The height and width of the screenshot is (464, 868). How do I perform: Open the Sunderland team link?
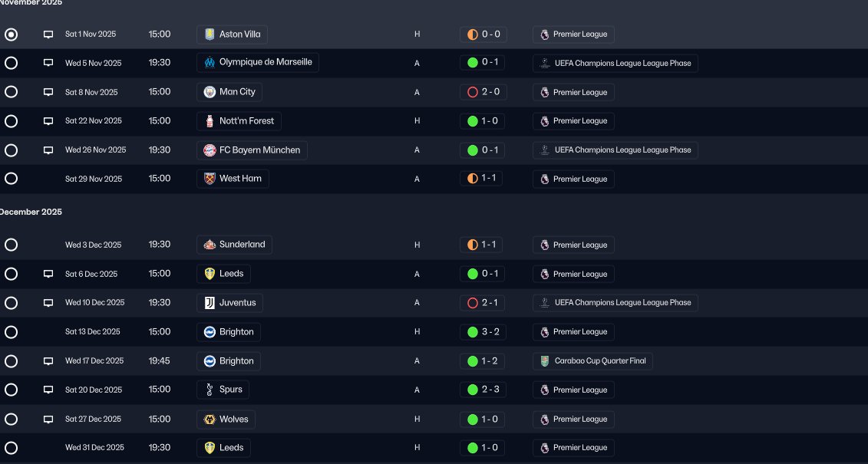point(234,245)
